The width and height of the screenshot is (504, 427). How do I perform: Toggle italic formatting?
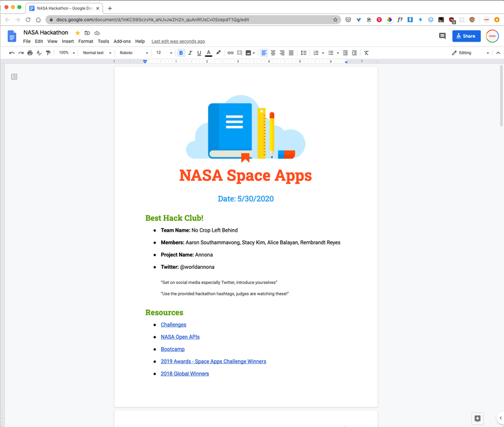[190, 52]
